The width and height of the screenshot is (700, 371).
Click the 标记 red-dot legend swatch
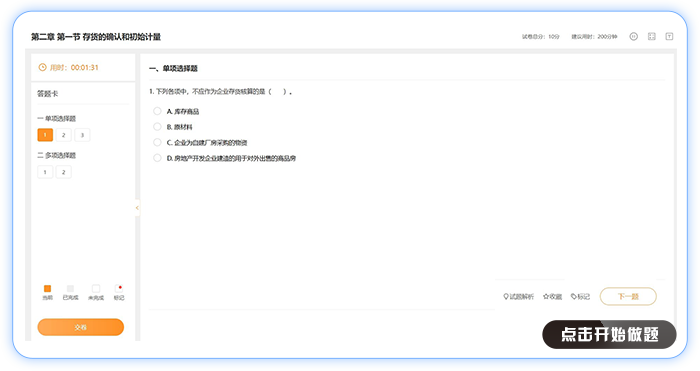[x=119, y=288]
